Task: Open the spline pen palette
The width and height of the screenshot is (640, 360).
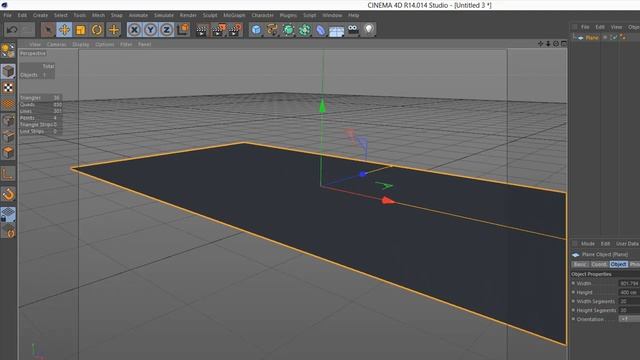Action: click(272, 30)
